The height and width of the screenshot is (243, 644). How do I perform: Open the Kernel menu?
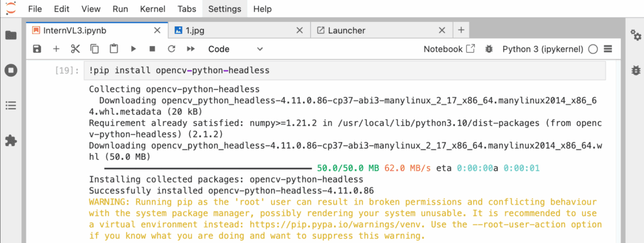tap(152, 9)
